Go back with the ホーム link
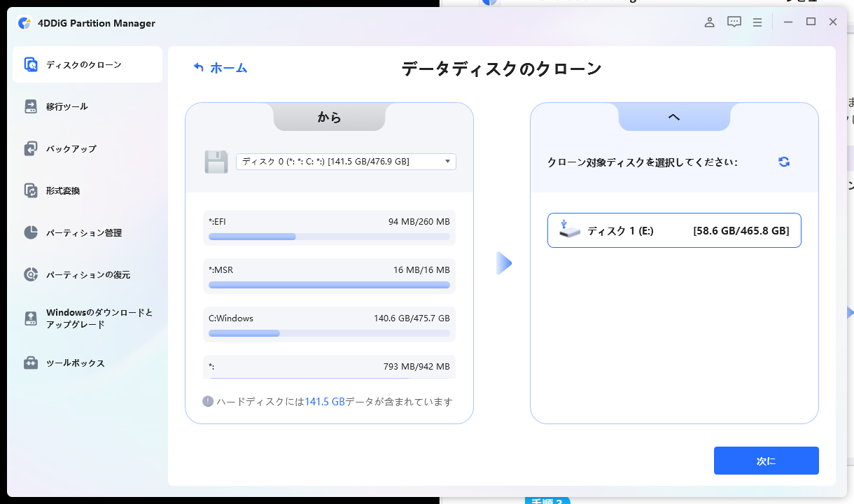854x504 pixels. [x=228, y=68]
